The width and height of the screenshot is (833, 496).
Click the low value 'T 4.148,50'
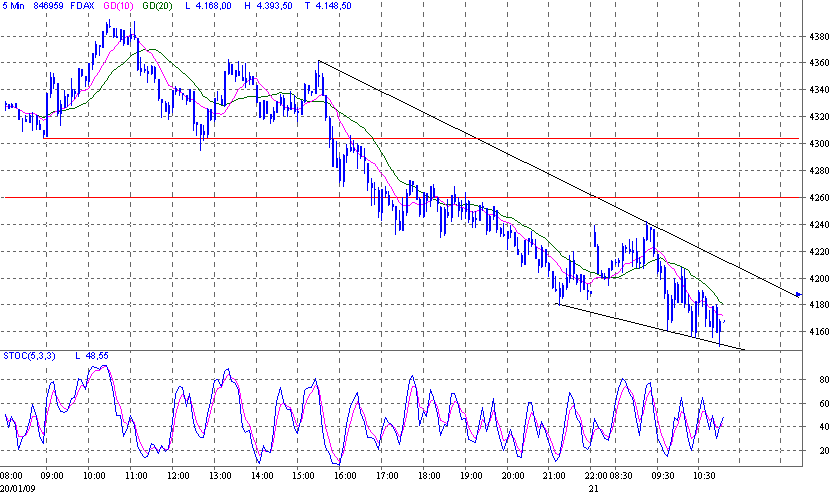tap(328, 6)
